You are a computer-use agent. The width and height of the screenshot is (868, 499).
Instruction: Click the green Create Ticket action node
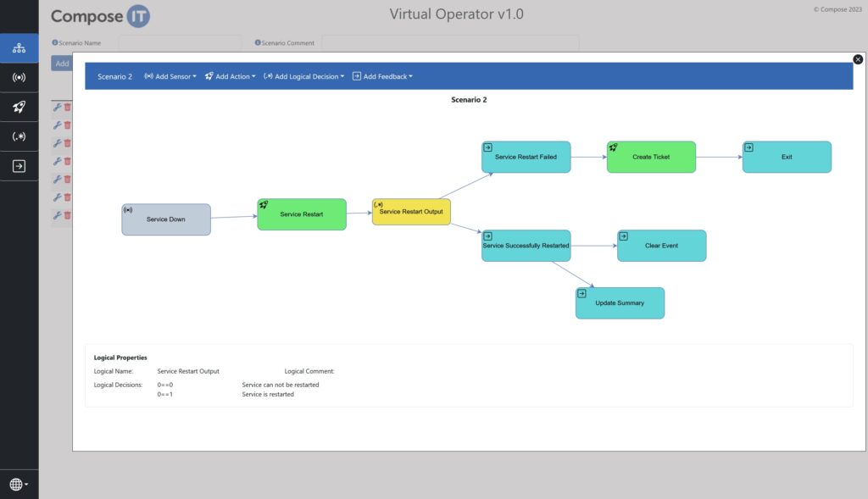pyautogui.click(x=651, y=157)
